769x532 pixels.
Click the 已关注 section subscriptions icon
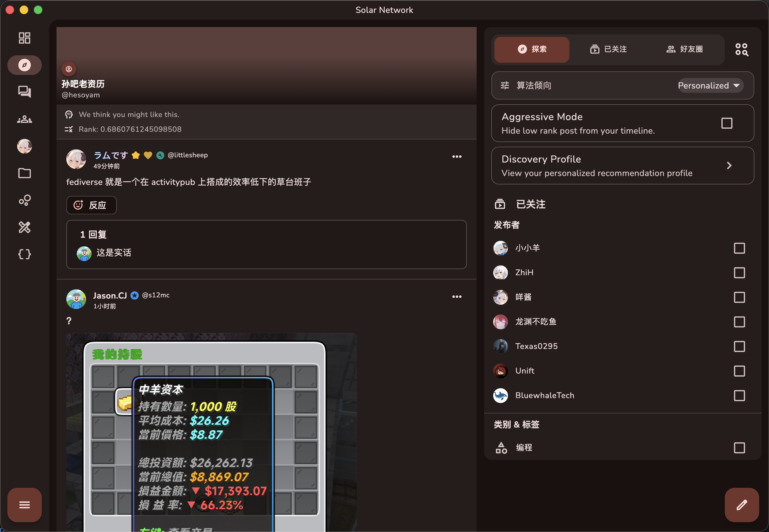pyautogui.click(x=500, y=204)
